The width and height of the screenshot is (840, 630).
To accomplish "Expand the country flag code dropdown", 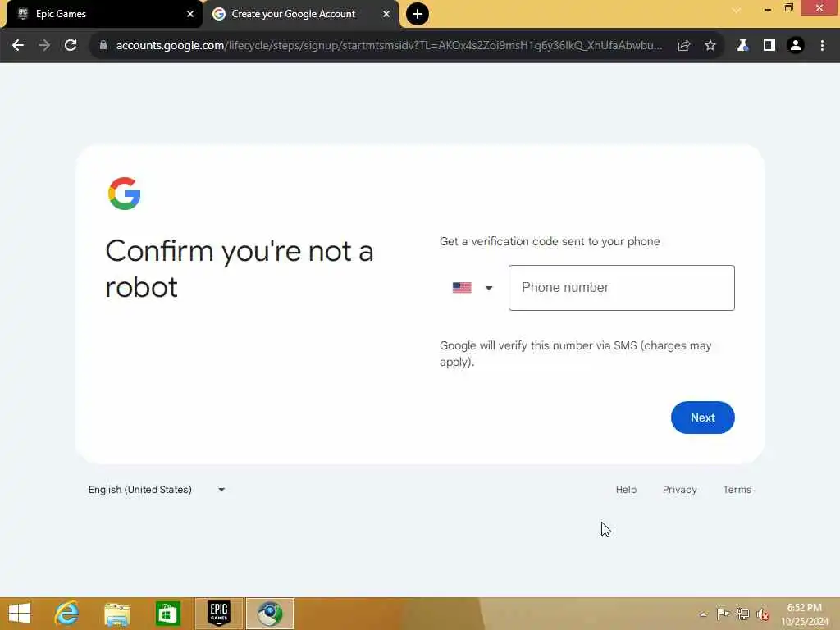I will click(472, 288).
